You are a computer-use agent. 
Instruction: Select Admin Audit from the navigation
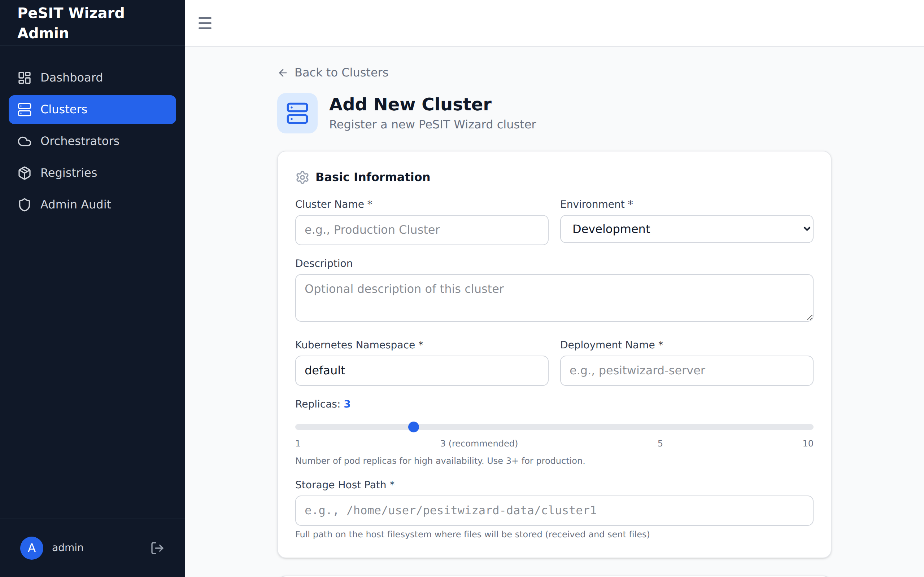[75, 204]
